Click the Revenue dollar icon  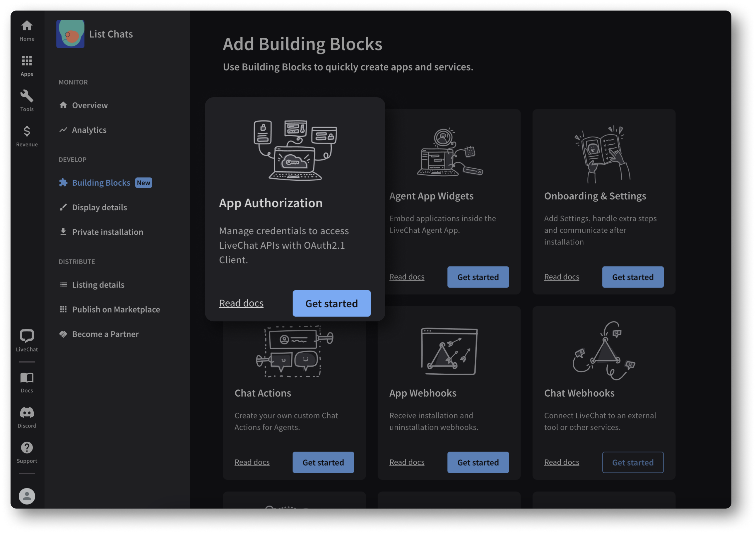coord(27,131)
